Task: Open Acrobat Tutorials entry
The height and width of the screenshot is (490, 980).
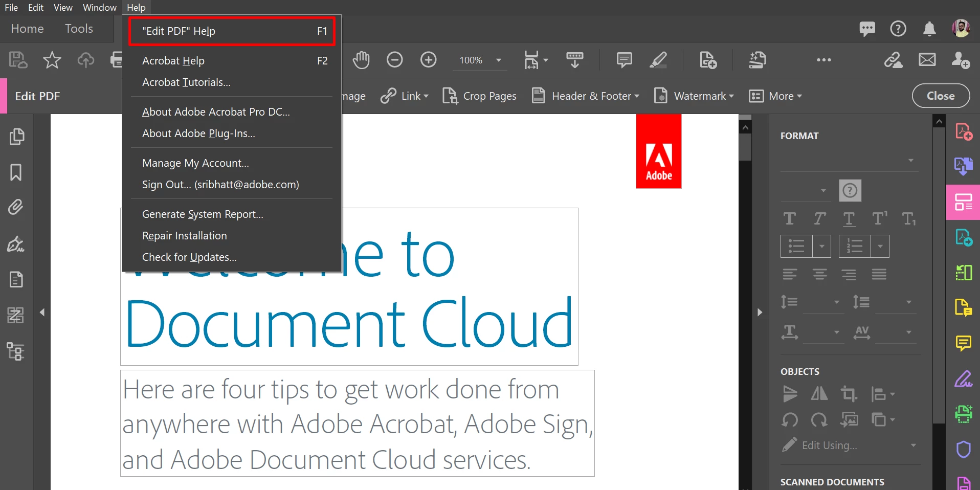Action: tap(232, 82)
